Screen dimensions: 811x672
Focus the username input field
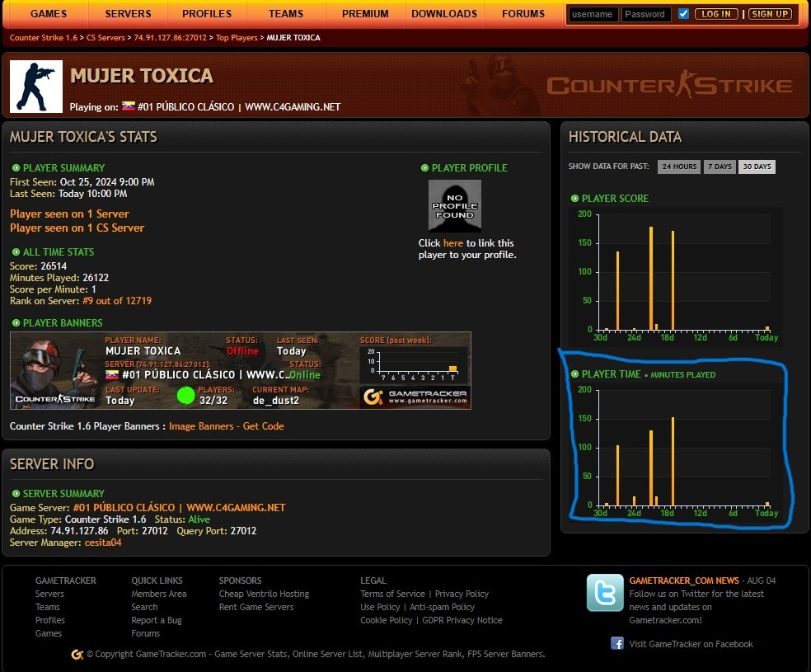(x=593, y=15)
